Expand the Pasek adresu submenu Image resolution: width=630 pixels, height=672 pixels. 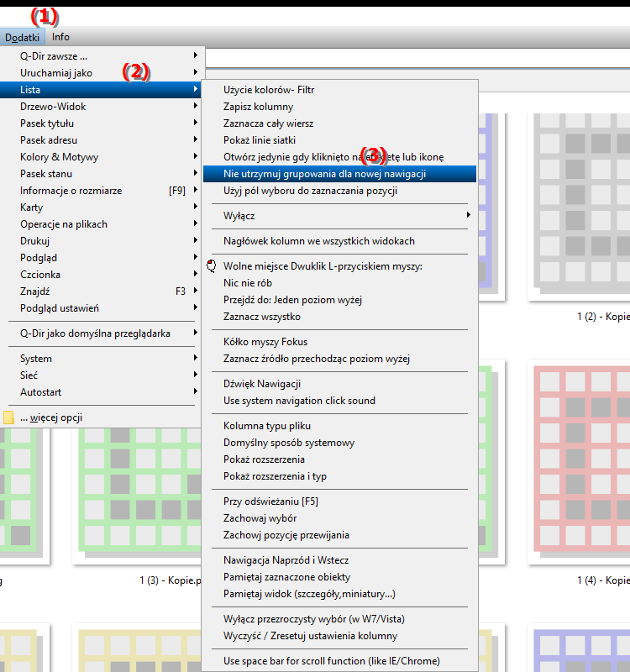click(x=102, y=140)
